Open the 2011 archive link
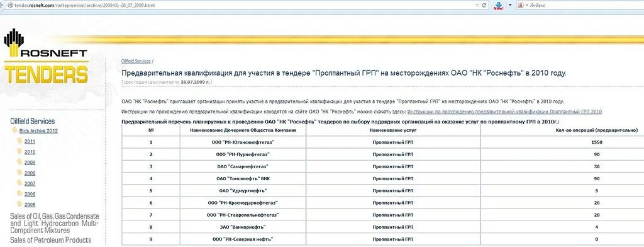 pyautogui.click(x=30, y=142)
